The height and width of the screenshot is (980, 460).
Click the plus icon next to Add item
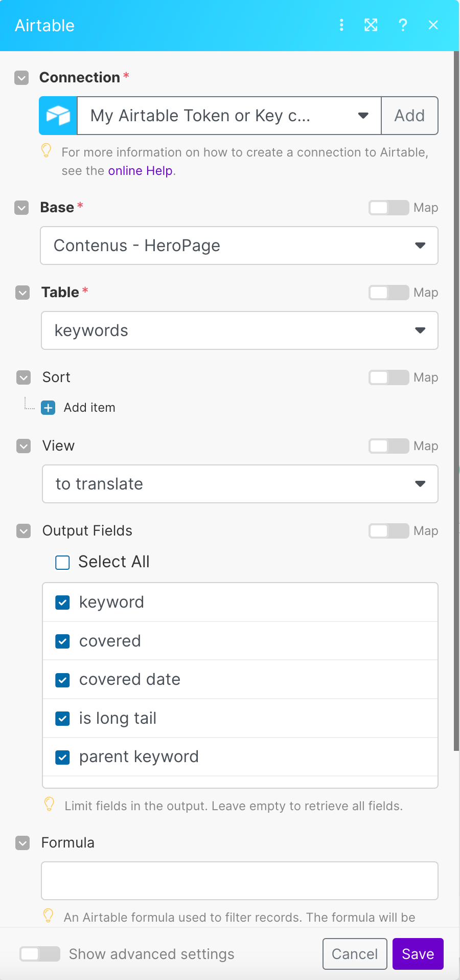tap(49, 408)
